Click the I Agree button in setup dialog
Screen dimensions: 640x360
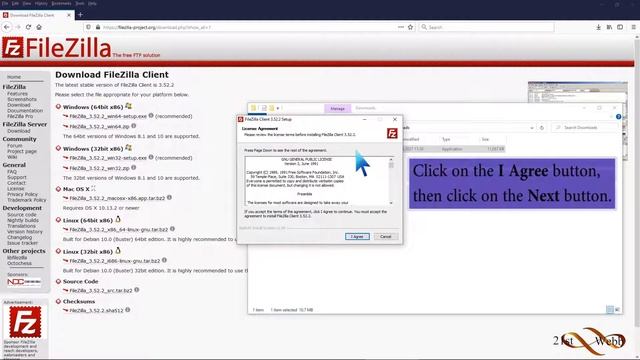coord(357,237)
